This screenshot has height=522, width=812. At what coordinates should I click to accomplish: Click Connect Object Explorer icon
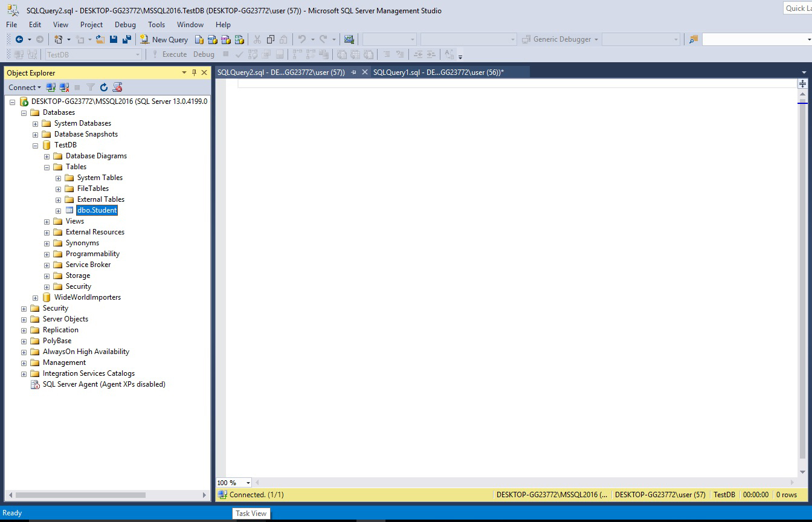51,87
